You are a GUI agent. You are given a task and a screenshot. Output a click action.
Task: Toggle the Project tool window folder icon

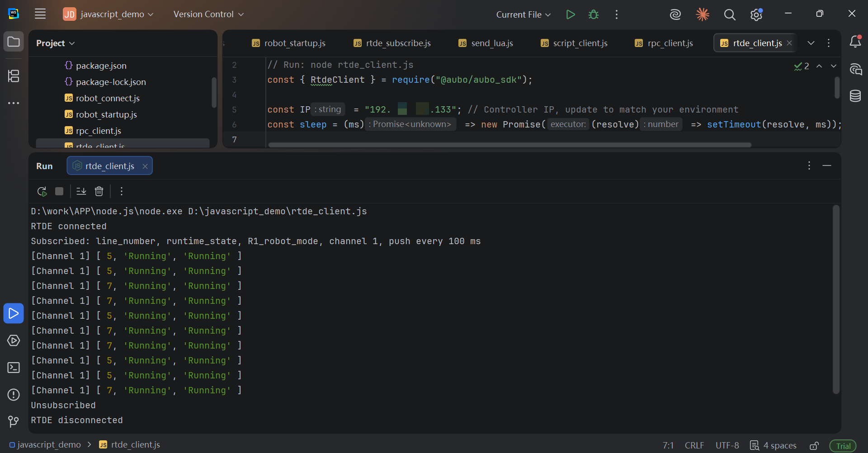tap(14, 42)
